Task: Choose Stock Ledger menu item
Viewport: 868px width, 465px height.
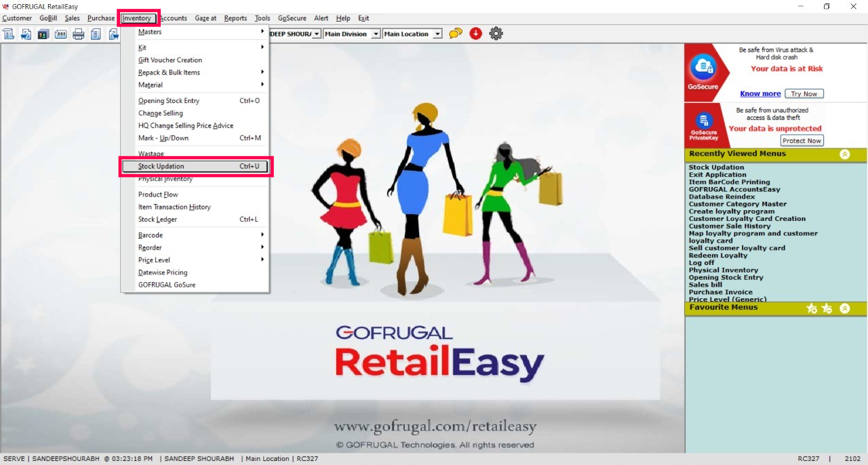Action: point(195,219)
